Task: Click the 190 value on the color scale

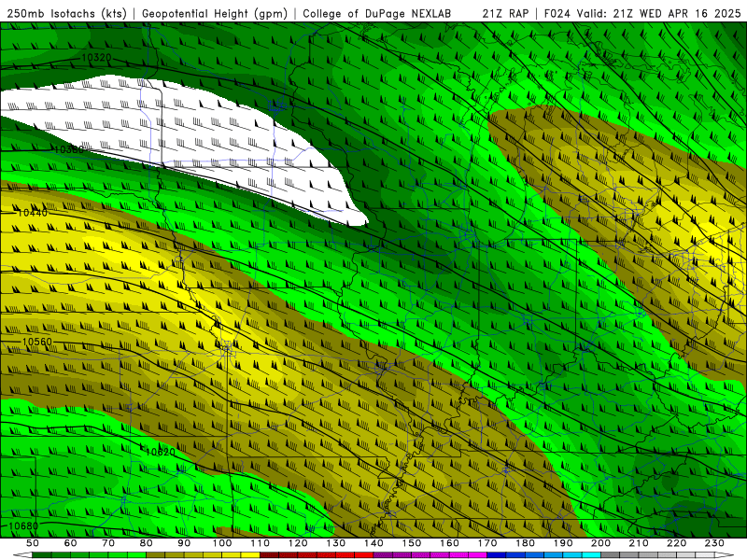Action: tap(563, 543)
